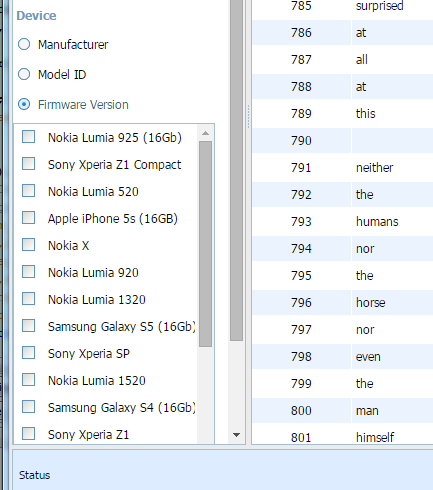Select the Firmware Version radio button
Viewport: 433px width, 490px height.
[24, 104]
